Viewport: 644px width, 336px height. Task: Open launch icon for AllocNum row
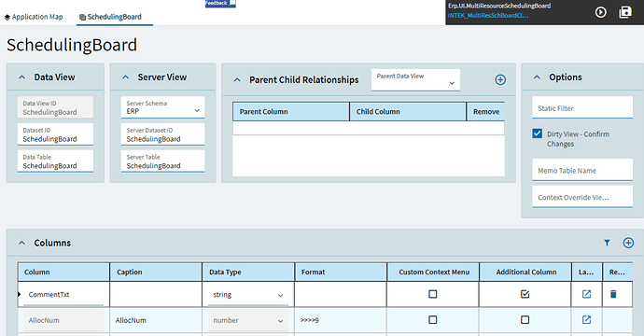tap(586, 319)
